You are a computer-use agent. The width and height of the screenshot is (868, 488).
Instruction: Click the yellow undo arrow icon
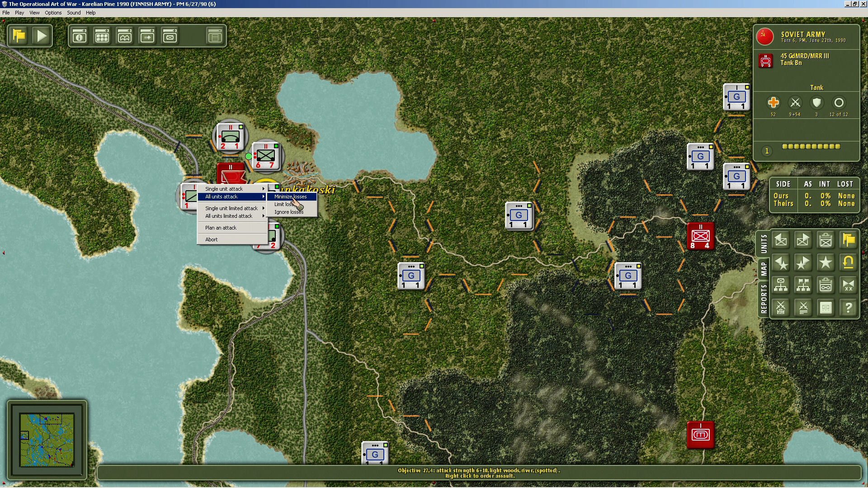tap(848, 263)
